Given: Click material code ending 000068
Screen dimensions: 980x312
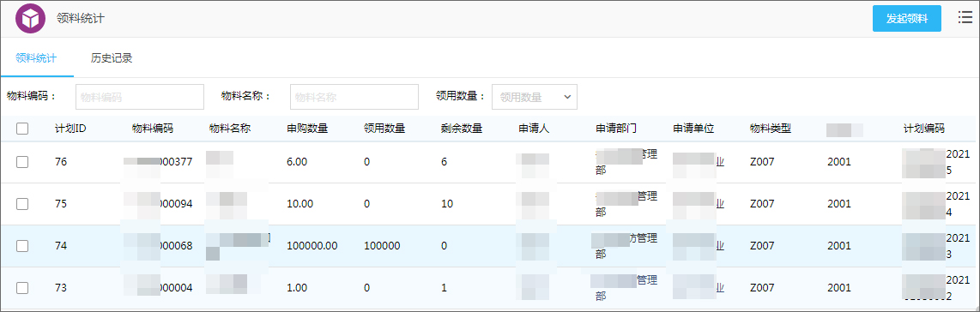Looking at the screenshot, I should click(158, 246).
